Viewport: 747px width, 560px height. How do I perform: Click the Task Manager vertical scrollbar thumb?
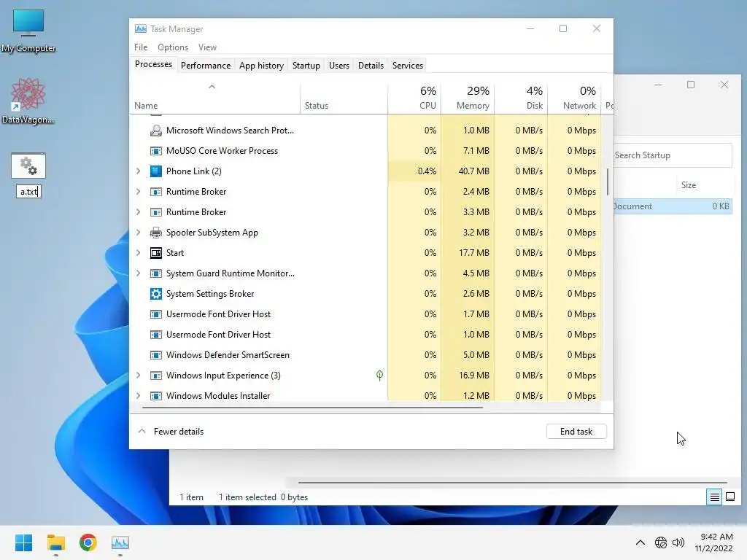click(x=608, y=182)
